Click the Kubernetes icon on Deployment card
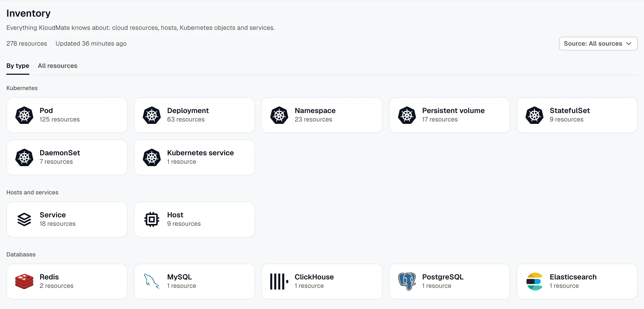Viewport: 644px width, 309px height. click(x=152, y=115)
